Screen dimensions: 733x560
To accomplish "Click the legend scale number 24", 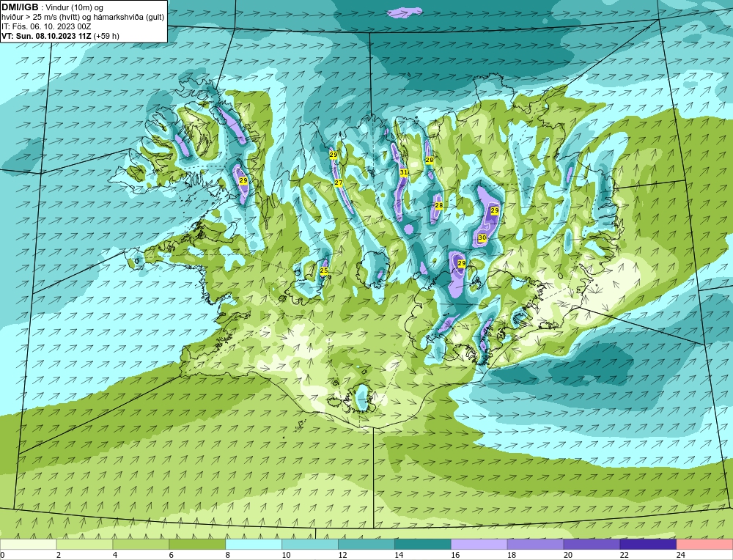I will 680,555.
